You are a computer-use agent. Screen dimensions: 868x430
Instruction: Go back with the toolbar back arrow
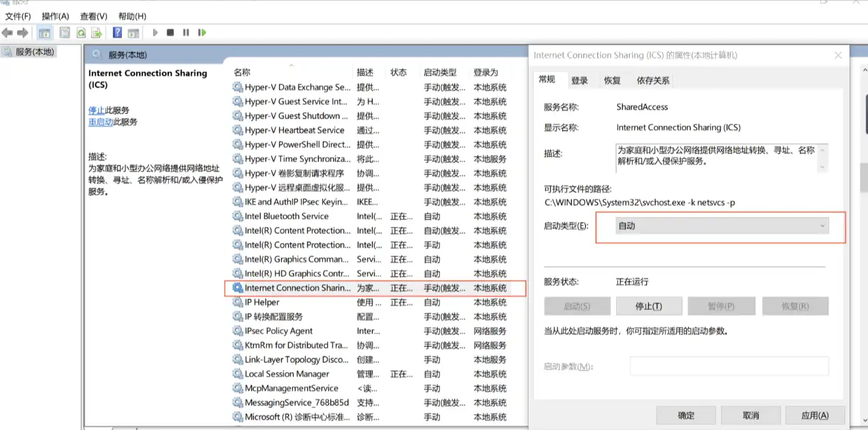pyautogui.click(x=7, y=33)
